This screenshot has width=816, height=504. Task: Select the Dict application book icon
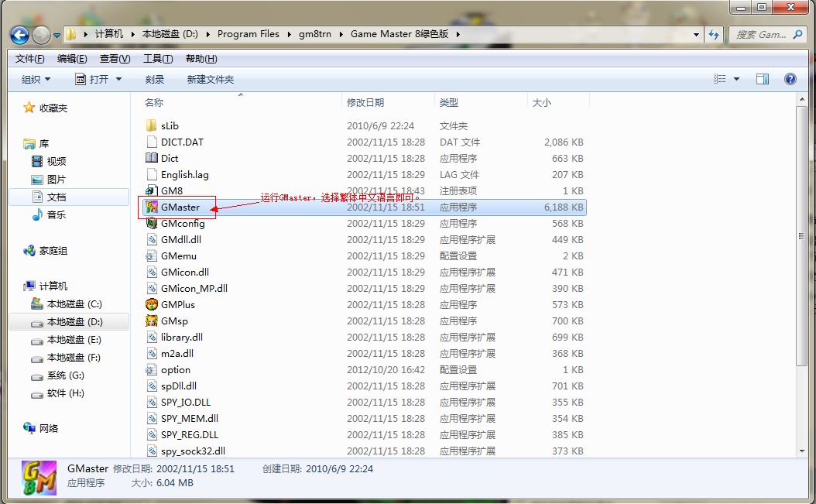click(152, 158)
